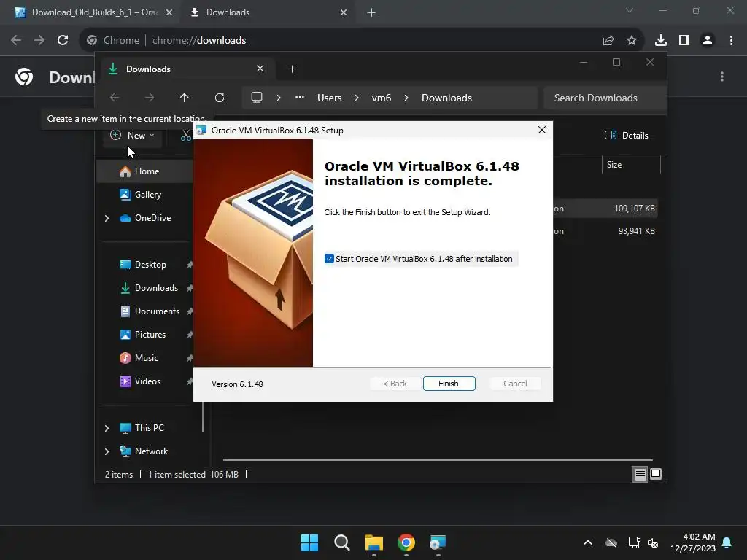The width and height of the screenshot is (747, 560).
Task: Click Explorer's Back arrow
Action: click(115, 98)
